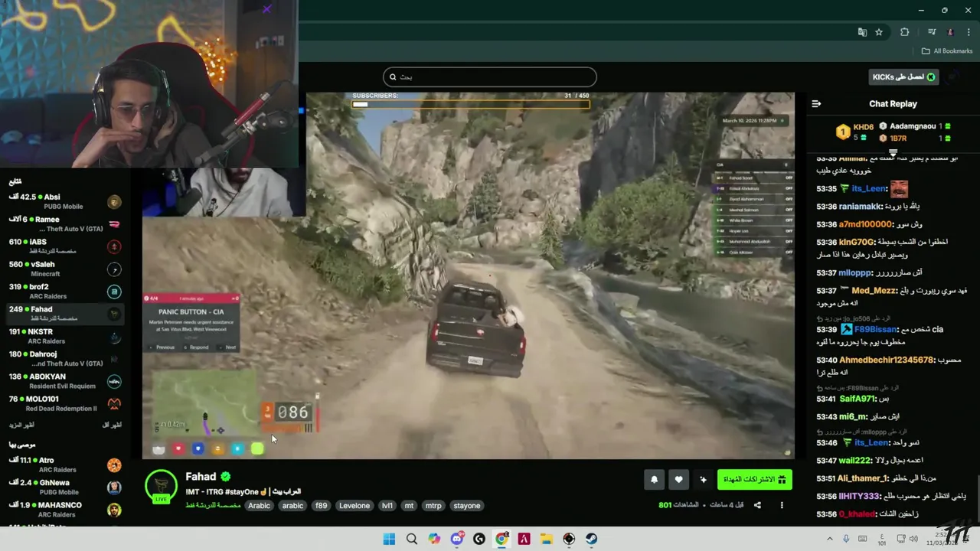
Task: Click Fahad's LIVE channel avatar
Action: click(161, 486)
